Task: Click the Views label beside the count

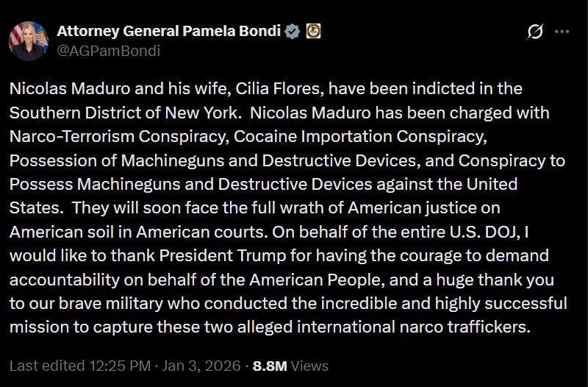Action: point(309,366)
